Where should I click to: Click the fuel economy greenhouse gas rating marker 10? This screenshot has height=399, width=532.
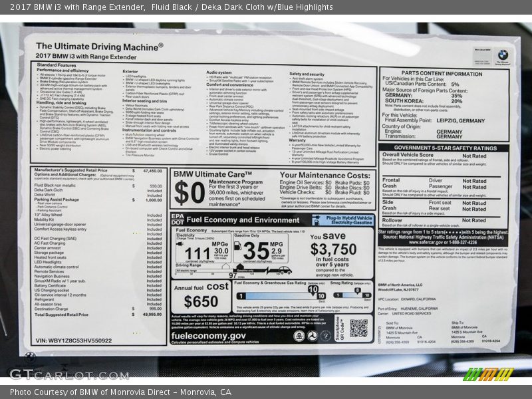[313, 289]
